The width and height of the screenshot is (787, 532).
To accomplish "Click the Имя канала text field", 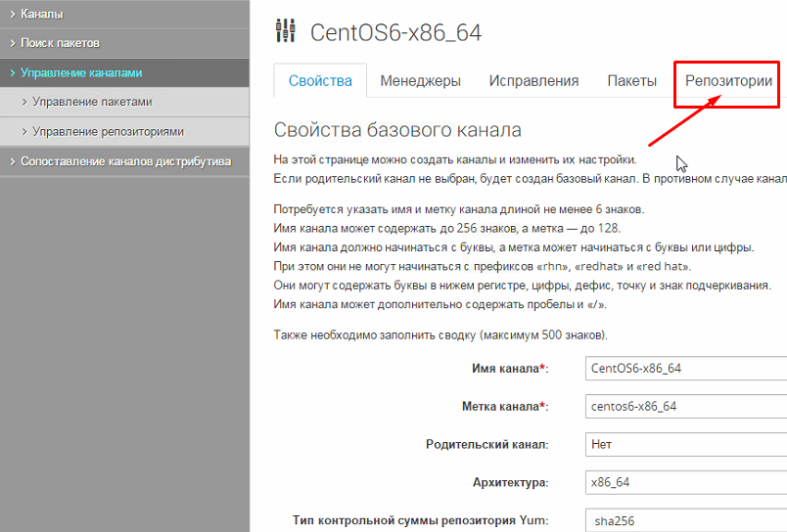I will [685, 368].
